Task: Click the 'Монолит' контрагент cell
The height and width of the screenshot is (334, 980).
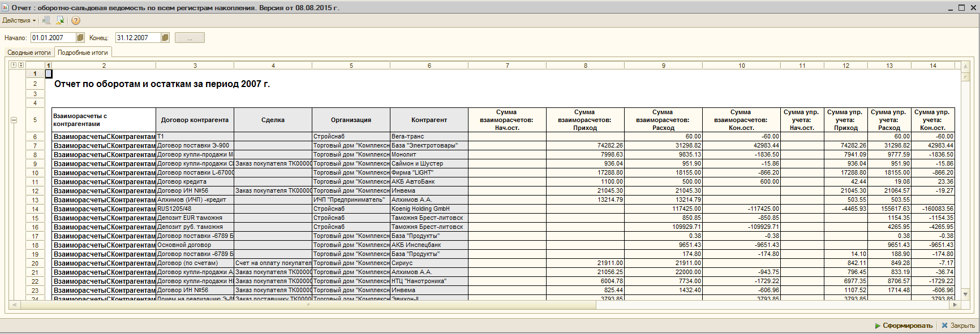Action: tap(429, 155)
